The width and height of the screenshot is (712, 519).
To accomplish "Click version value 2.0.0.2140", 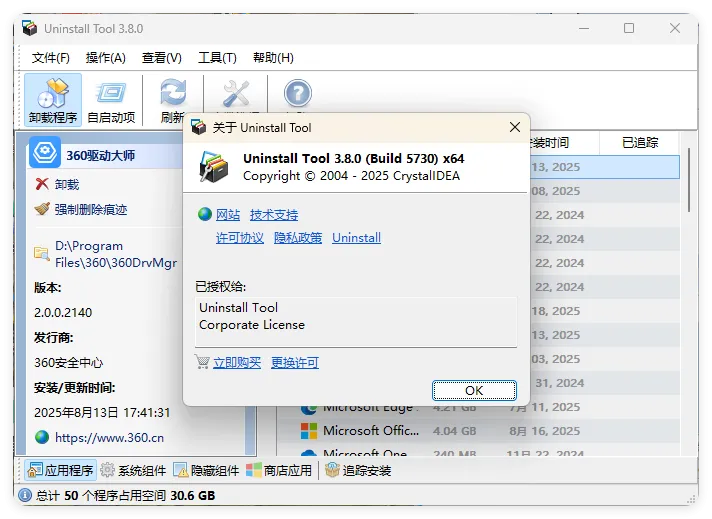I will click(x=63, y=312).
